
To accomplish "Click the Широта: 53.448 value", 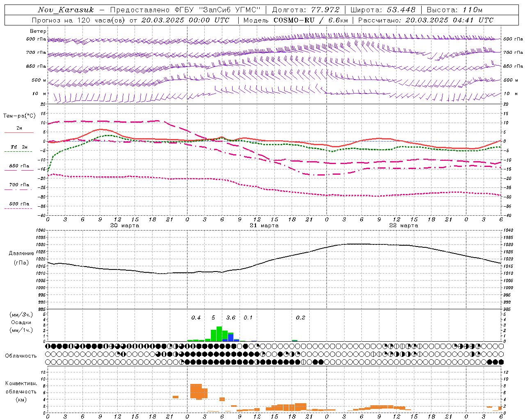I will click(x=383, y=10).
